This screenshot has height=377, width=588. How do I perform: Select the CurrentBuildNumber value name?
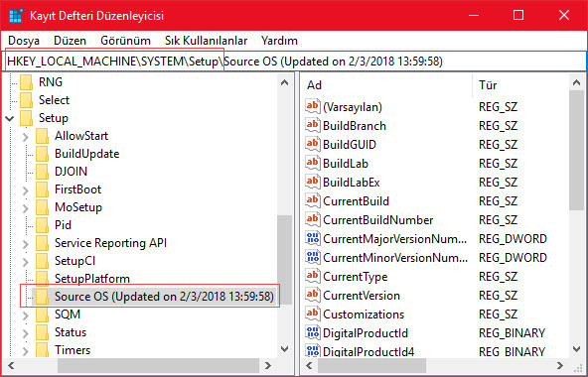click(x=378, y=220)
